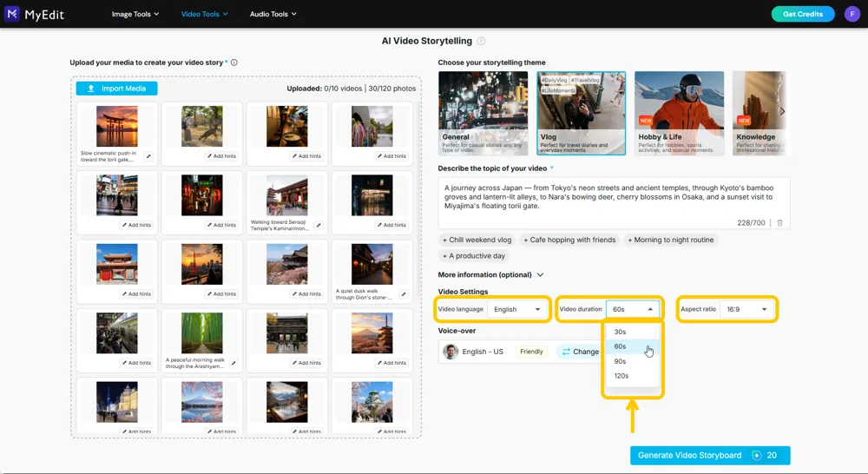This screenshot has height=474, width=868.
Task: Click the Import Media button
Action: pyautogui.click(x=117, y=89)
